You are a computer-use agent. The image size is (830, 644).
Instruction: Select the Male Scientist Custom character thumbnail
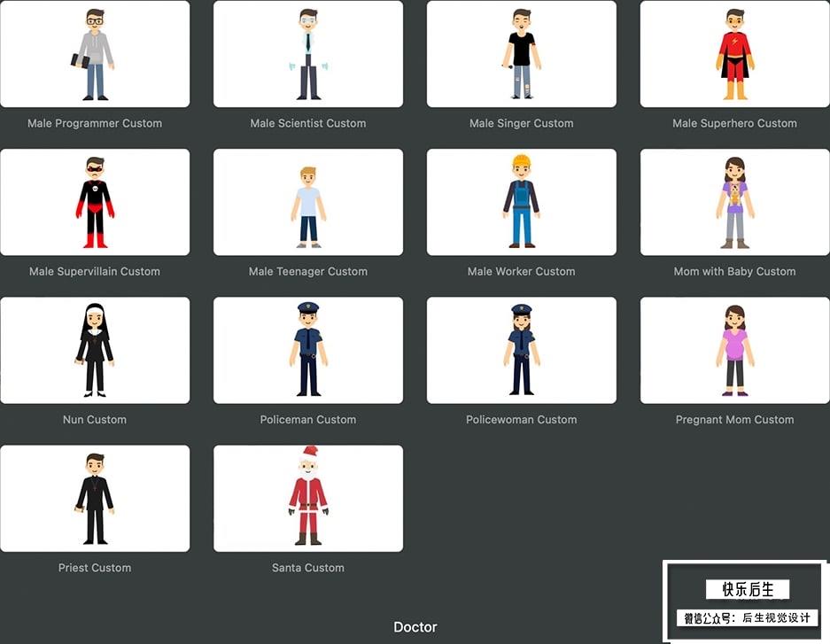click(x=308, y=54)
